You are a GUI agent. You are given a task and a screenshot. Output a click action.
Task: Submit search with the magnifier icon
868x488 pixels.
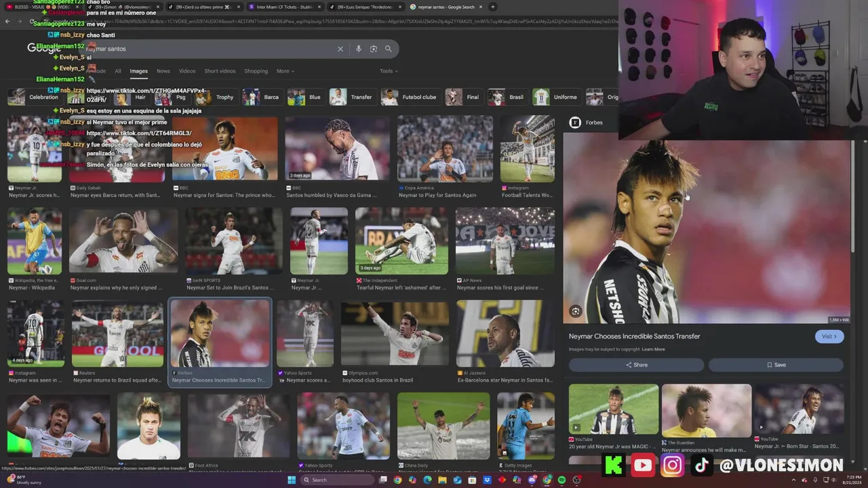[x=389, y=49]
